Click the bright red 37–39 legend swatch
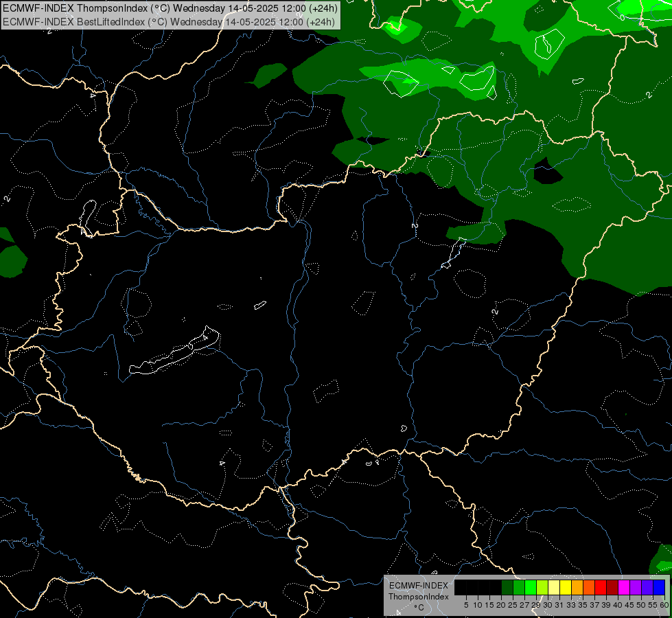This screenshot has height=618, width=672. tap(601, 587)
